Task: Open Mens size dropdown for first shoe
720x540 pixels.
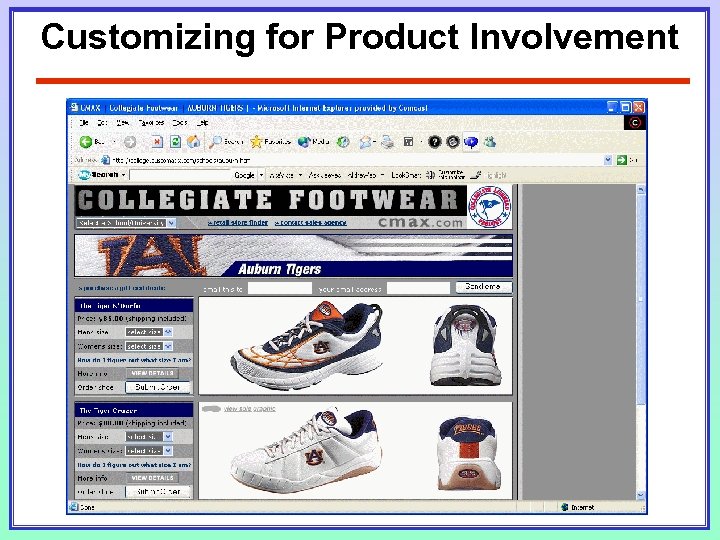Action: point(149,332)
